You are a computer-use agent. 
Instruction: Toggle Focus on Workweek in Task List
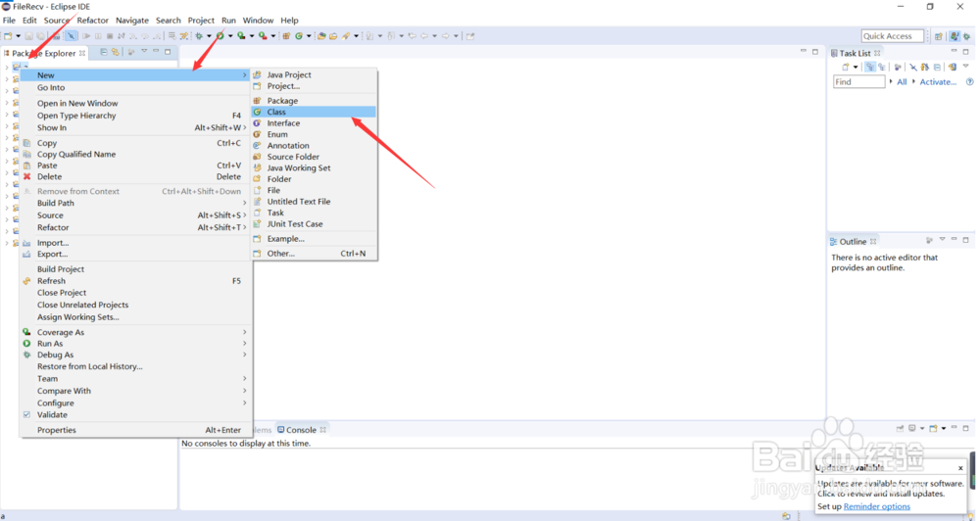tap(898, 67)
